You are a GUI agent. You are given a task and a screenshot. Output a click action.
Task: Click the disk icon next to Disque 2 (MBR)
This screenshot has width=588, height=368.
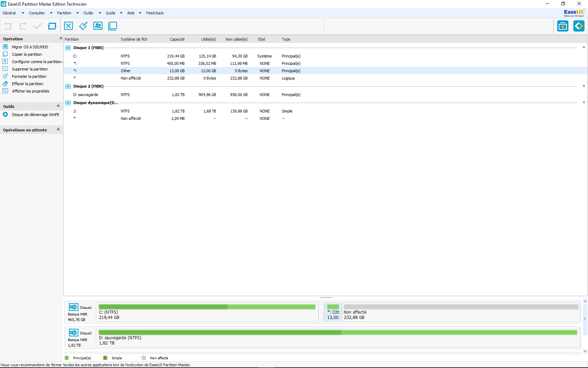point(68,86)
